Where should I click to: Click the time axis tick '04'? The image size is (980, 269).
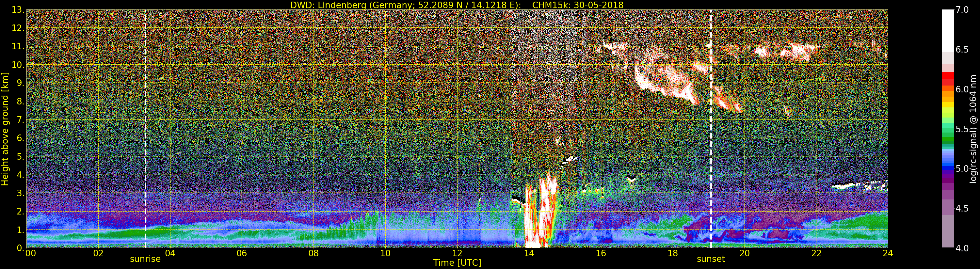(170, 253)
